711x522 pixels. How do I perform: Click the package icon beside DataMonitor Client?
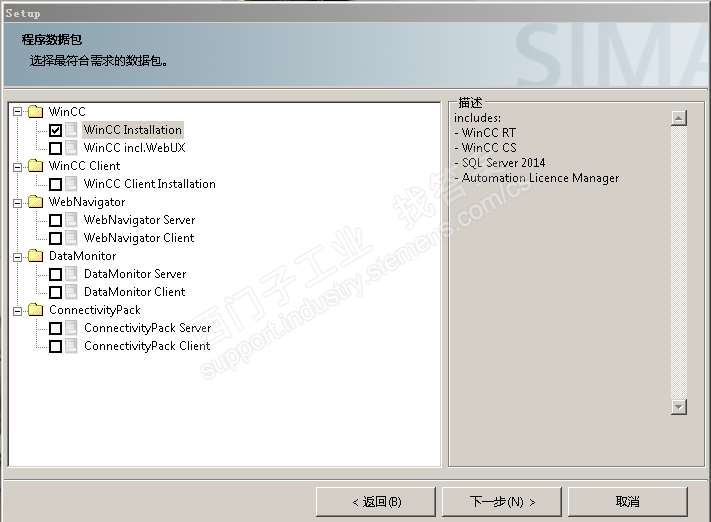[x=71, y=292]
